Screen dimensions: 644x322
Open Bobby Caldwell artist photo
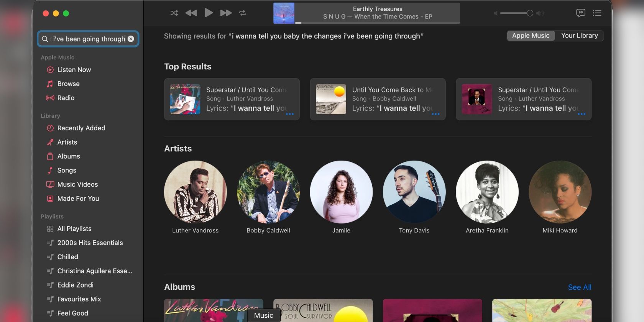click(x=268, y=192)
